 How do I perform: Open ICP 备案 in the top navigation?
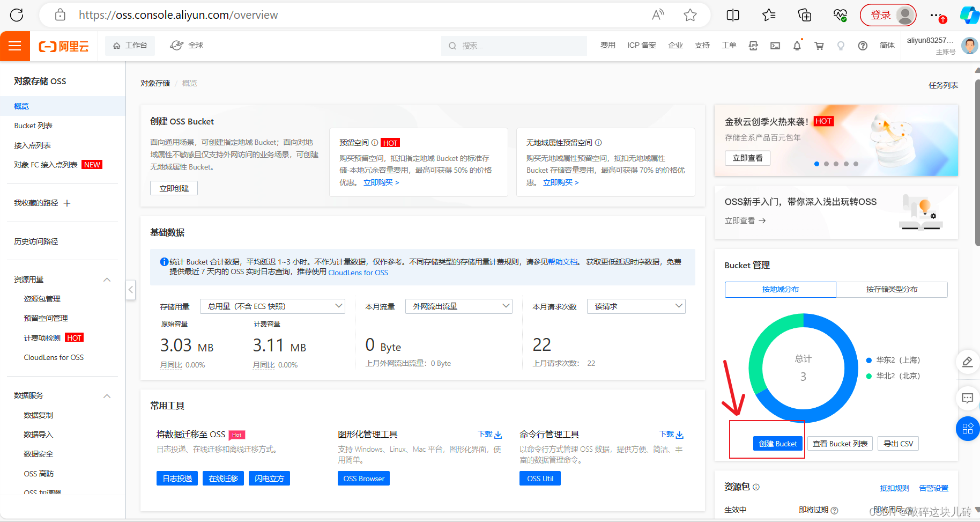[x=642, y=46]
